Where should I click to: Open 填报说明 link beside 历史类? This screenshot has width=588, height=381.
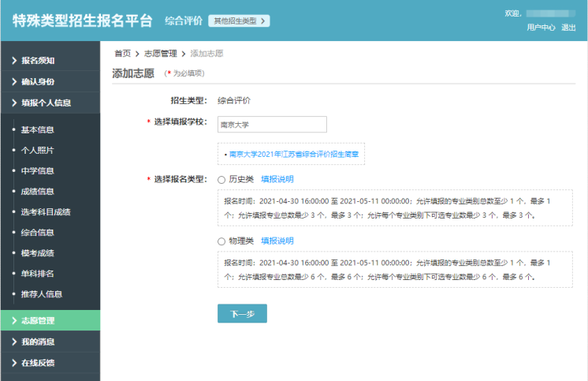[277, 180]
